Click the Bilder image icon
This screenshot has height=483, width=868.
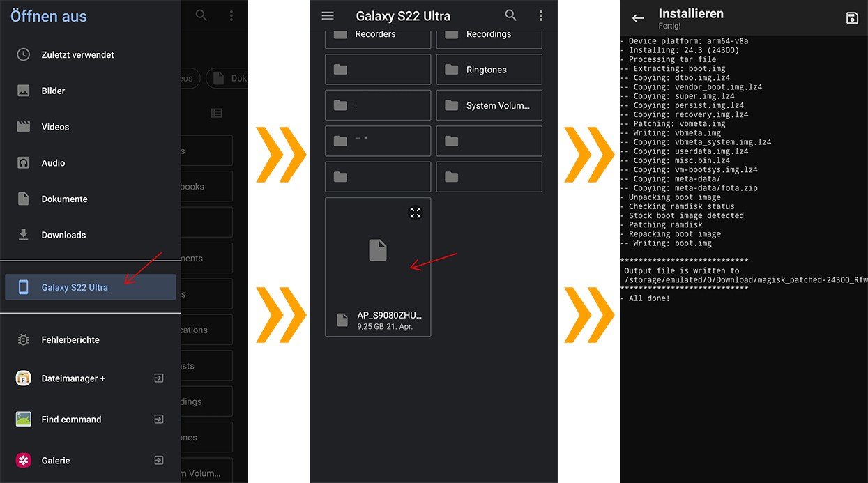24,91
